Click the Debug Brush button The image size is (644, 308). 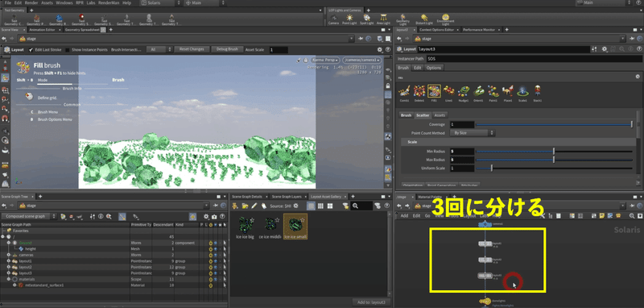tap(227, 49)
